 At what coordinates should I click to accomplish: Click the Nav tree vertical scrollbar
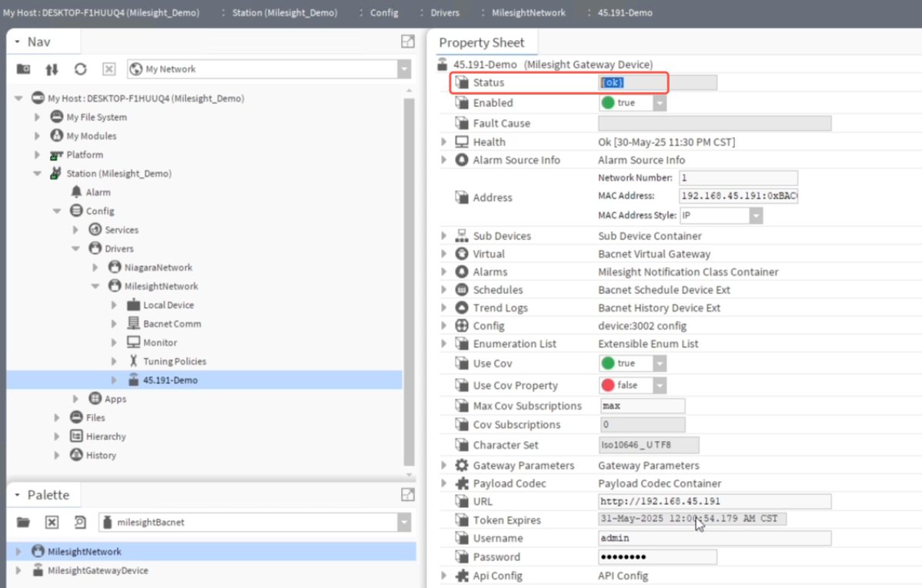click(409, 282)
